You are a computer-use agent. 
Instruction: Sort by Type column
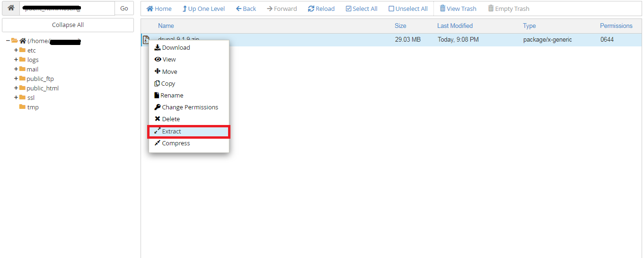pos(529,26)
